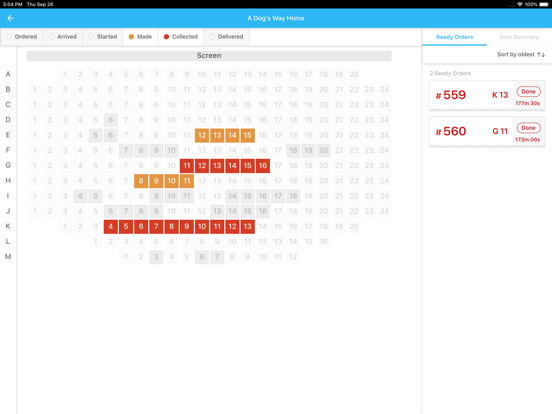Select seat 1 in row C
The height and width of the screenshot is (414, 552).
[34, 105]
